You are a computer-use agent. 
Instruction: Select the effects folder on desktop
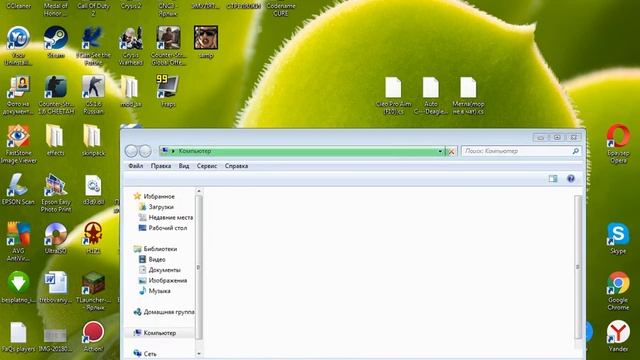(x=55, y=140)
